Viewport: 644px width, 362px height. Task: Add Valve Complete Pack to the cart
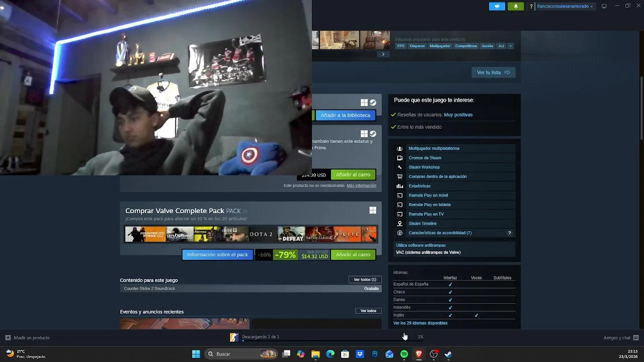353,254
